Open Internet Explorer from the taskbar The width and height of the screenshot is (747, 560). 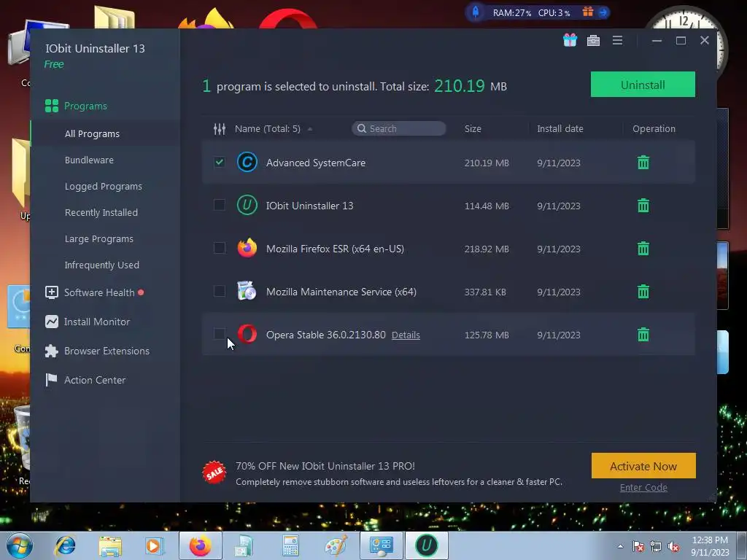(x=65, y=545)
